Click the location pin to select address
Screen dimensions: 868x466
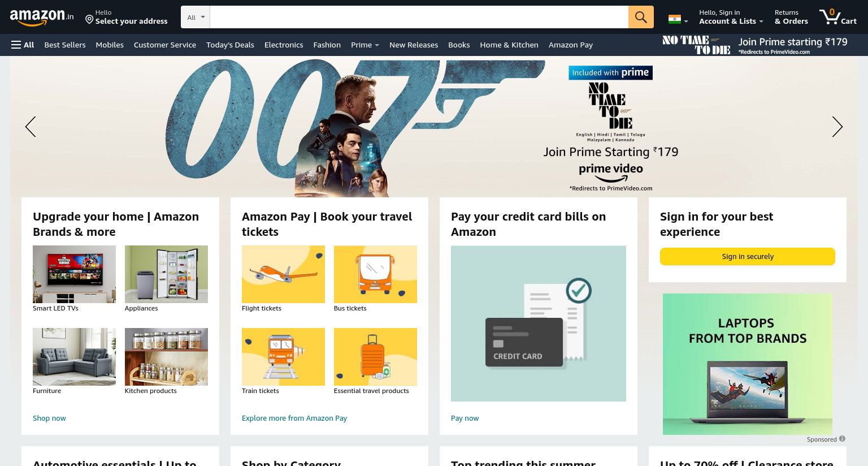click(89, 20)
